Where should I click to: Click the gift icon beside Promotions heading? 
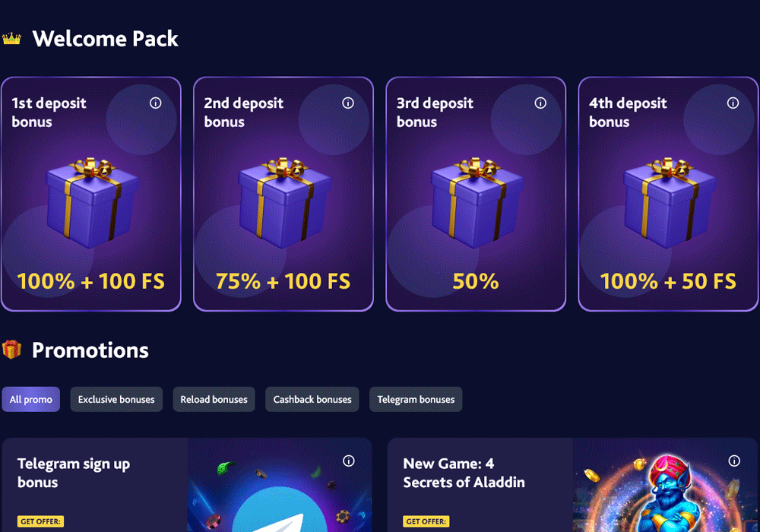(12, 350)
